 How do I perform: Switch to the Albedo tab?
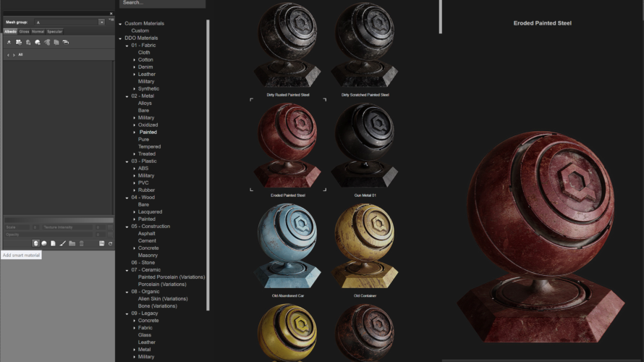click(x=11, y=32)
